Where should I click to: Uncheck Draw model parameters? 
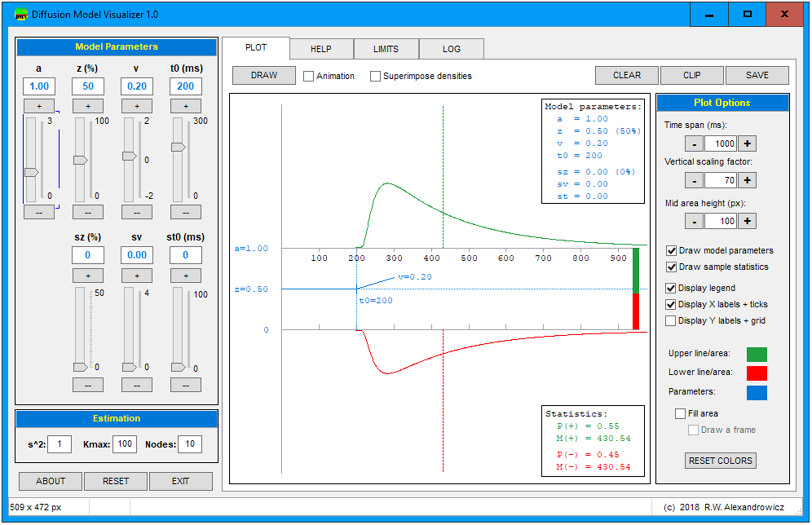pyautogui.click(x=671, y=251)
